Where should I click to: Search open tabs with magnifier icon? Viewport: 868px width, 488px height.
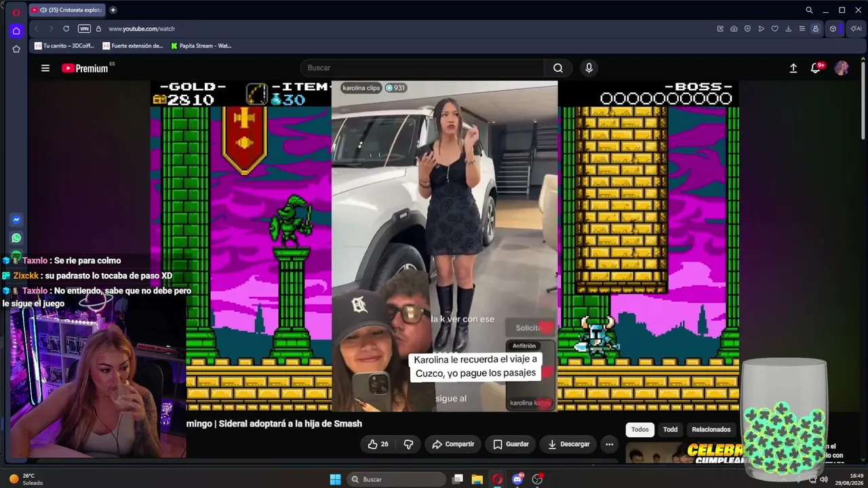point(809,10)
